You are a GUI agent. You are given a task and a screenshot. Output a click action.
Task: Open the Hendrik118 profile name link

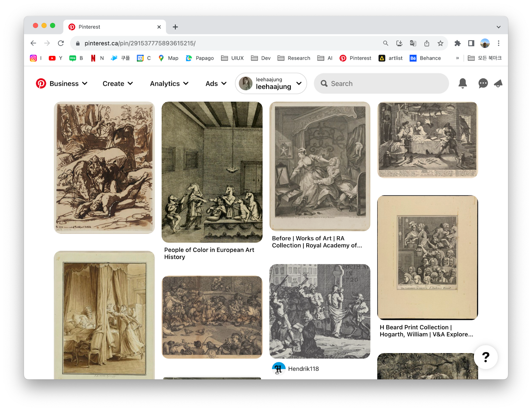click(303, 369)
